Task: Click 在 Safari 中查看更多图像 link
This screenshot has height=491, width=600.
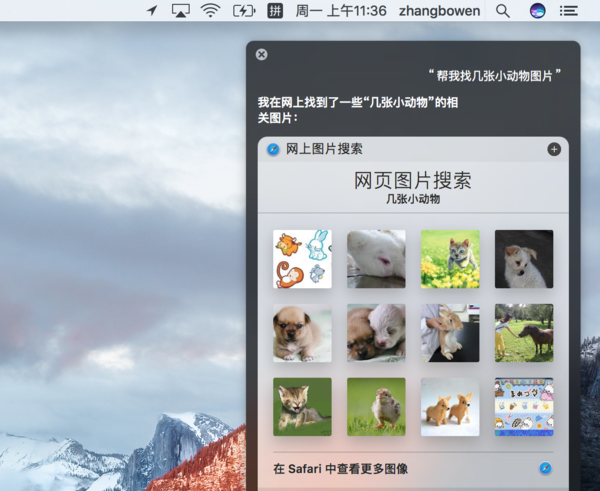Action: click(x=340, y=468)
